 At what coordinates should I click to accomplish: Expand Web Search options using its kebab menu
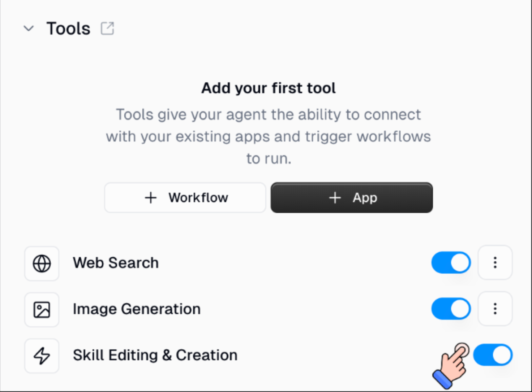[x=495, y=263]
